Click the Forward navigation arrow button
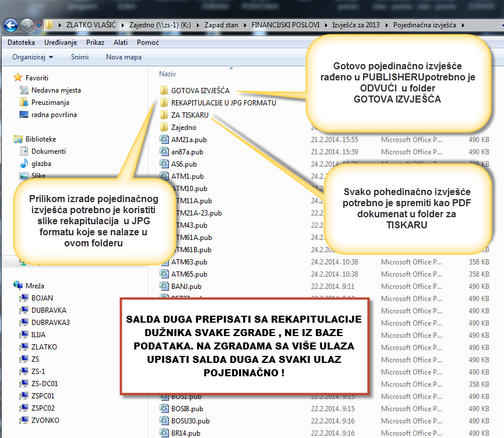This screenshot has height=438, width=504. pos(27,26)
